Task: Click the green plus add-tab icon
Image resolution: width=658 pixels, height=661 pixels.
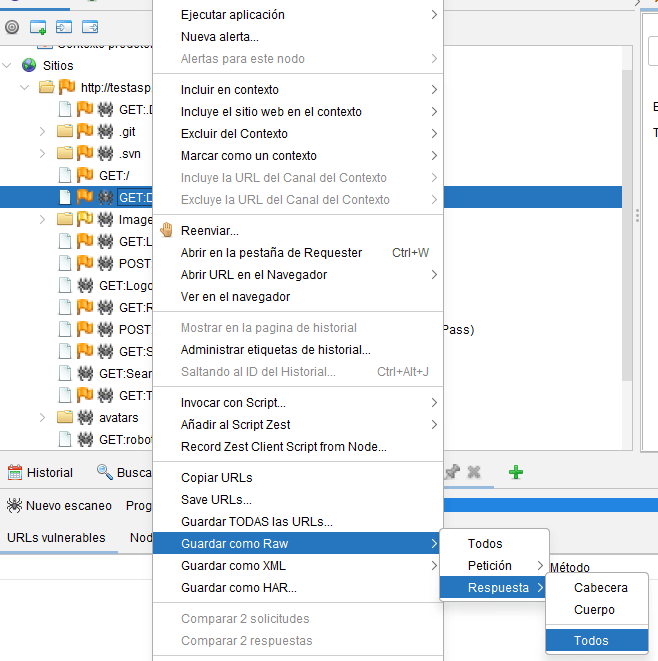Action: pos(516,472)
